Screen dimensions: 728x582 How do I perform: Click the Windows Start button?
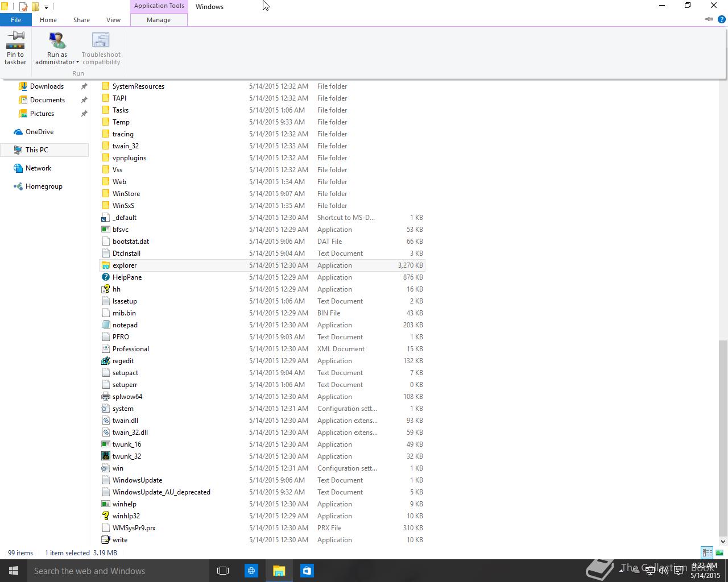point(14,571)
